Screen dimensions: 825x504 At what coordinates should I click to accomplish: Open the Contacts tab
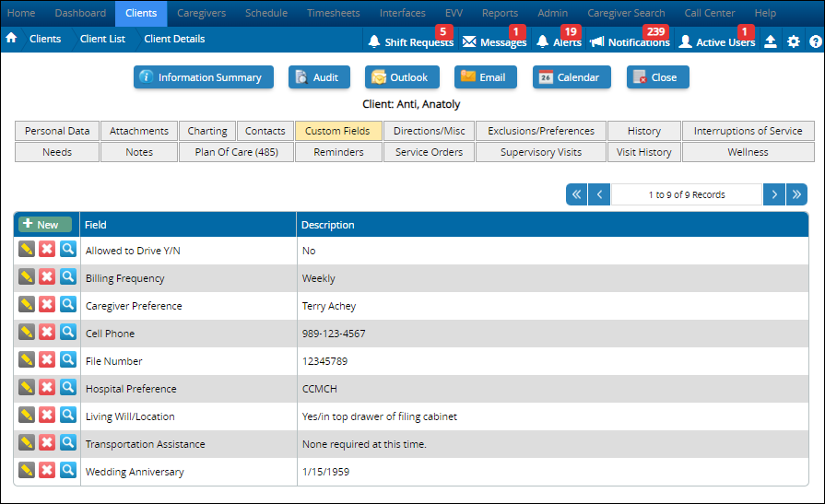click(265, 131)
